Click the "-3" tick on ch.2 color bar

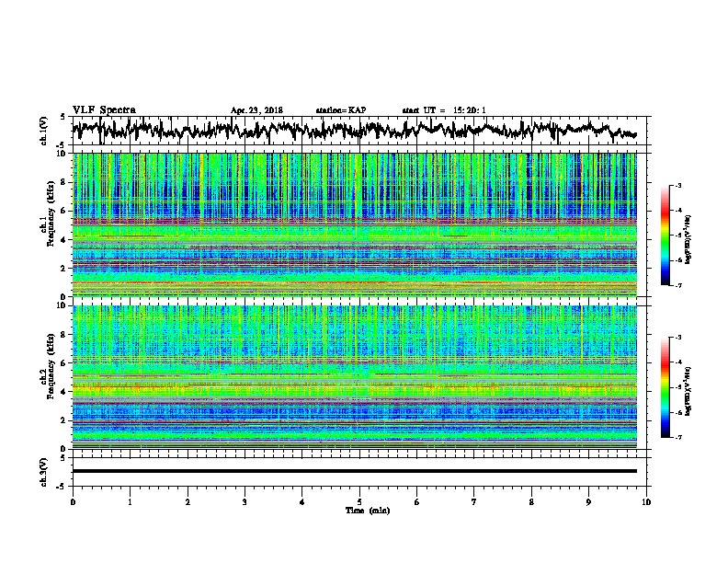678,338
